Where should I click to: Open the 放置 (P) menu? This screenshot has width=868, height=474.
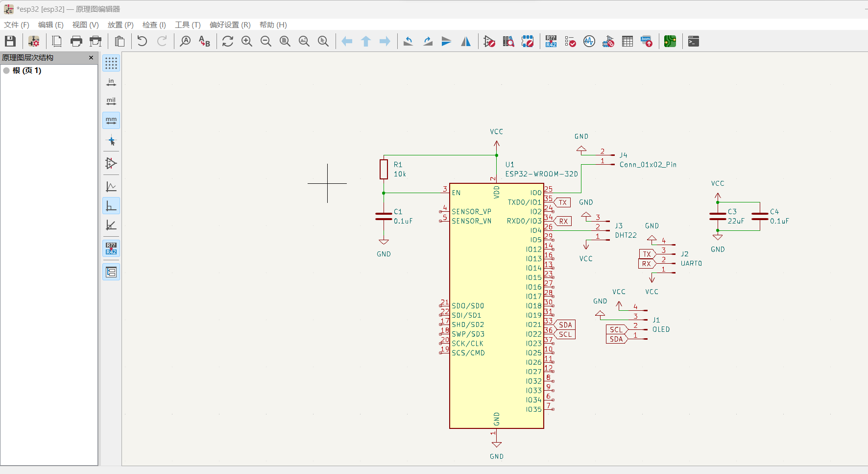click(121, 25)
